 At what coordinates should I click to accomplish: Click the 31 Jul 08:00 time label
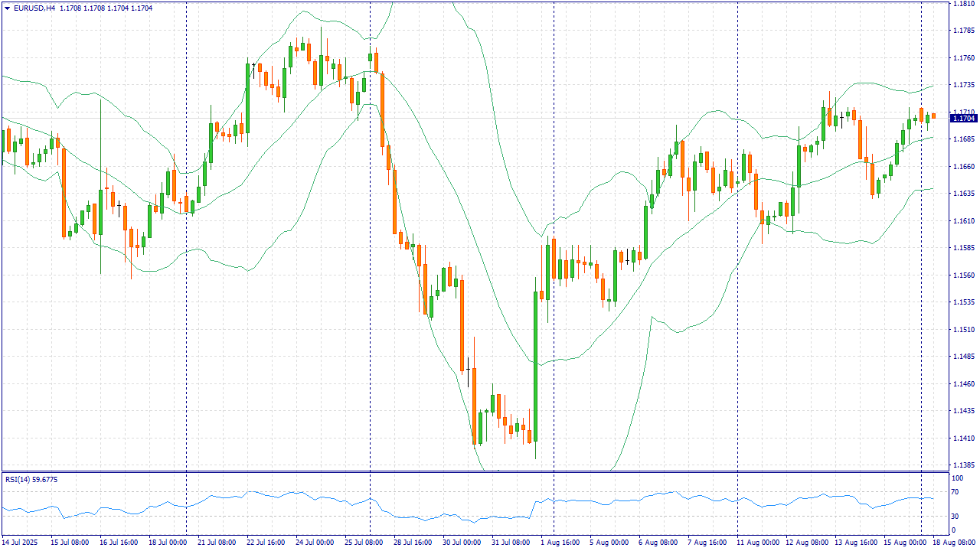click(x=511, y=543)
